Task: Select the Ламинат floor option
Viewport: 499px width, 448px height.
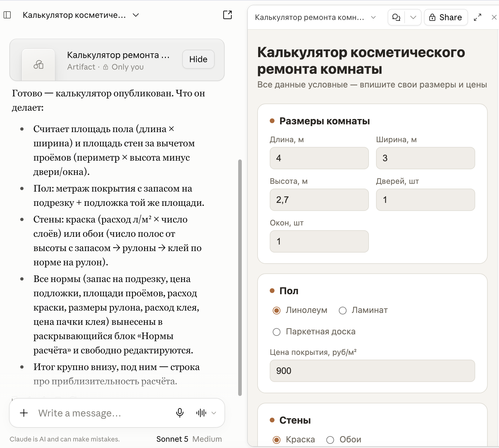Action: click(343, 311)
